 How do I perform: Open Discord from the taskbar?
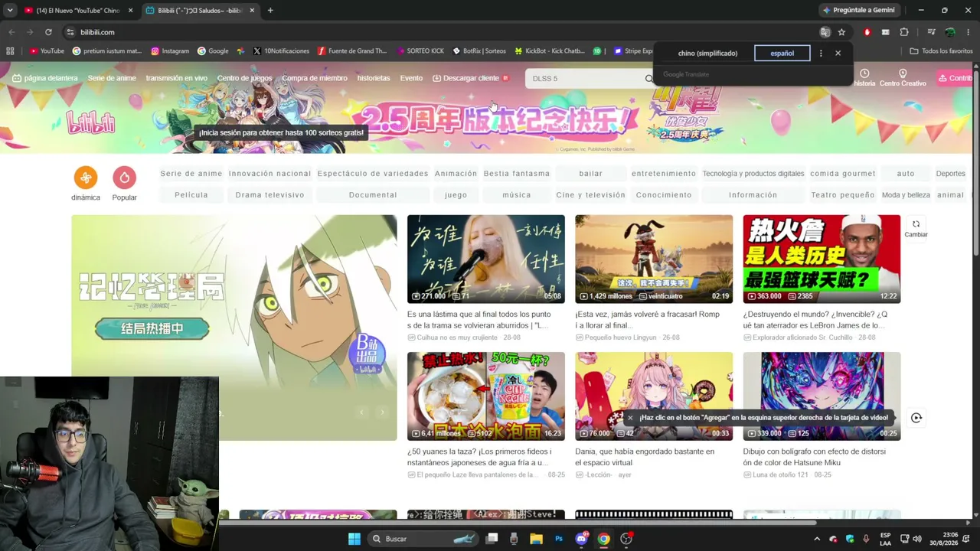coord(581,539)
